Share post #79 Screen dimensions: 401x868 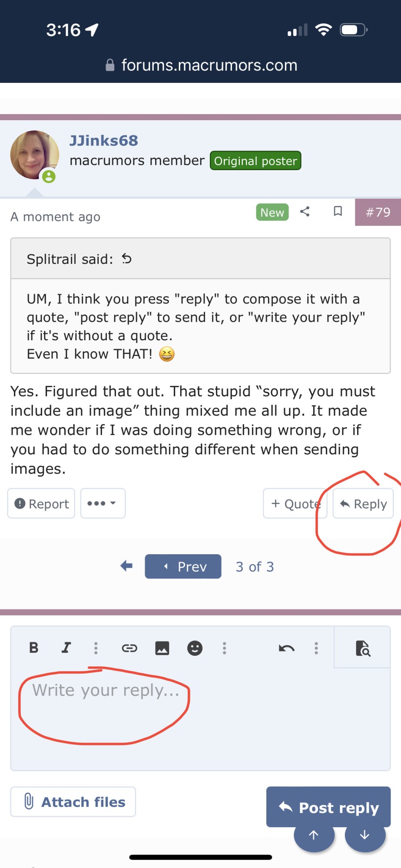(x=305, y=212)
